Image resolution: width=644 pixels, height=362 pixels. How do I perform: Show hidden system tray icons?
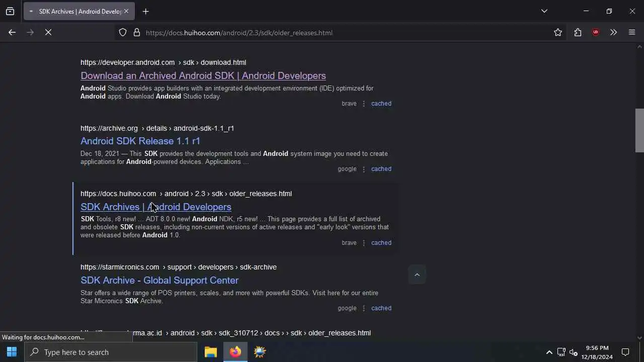pyautogui.click(x=549, y=352)
